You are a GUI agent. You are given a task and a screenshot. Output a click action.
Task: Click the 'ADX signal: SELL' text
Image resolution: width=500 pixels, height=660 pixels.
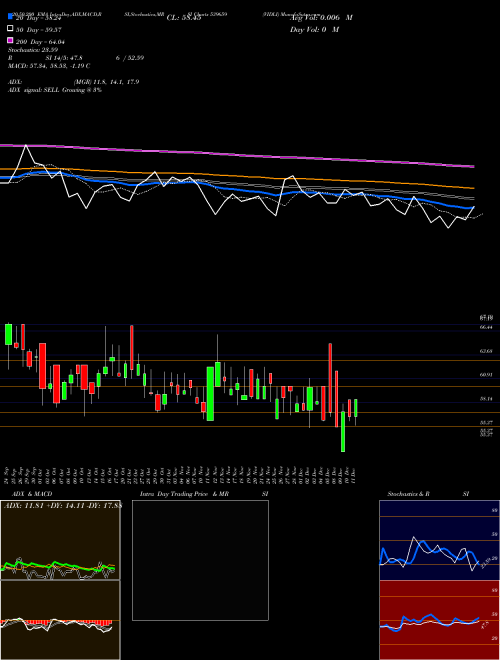click(34, 90)
